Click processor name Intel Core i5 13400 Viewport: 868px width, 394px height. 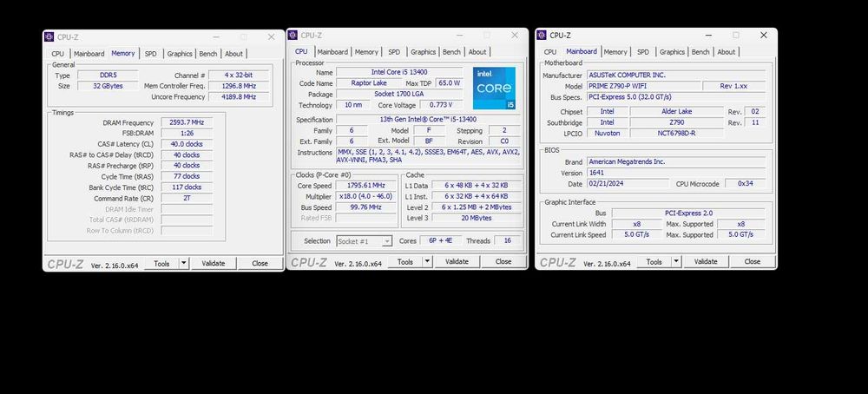399,72
